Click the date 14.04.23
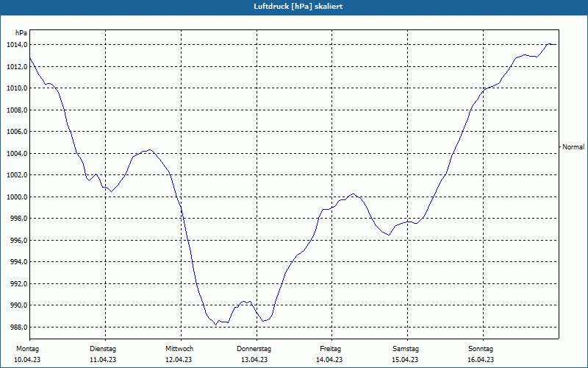The height and width of the screenshot is (368, 588). 329,360
